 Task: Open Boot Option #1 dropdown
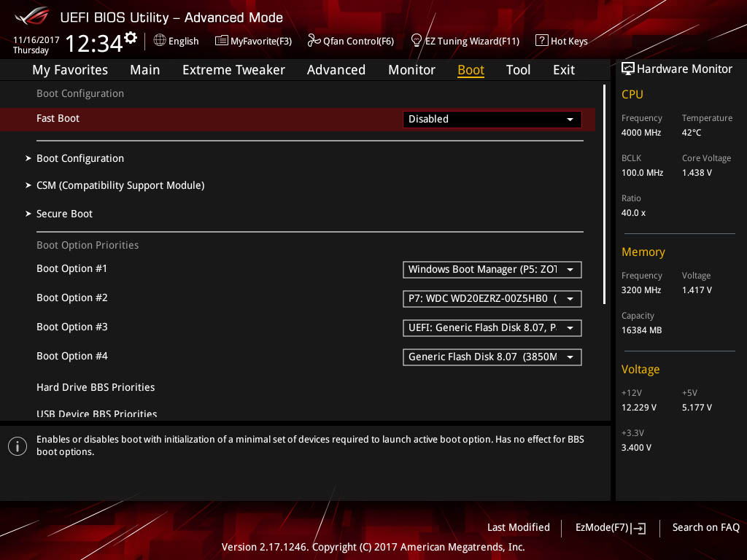click(x=492, y=270)
